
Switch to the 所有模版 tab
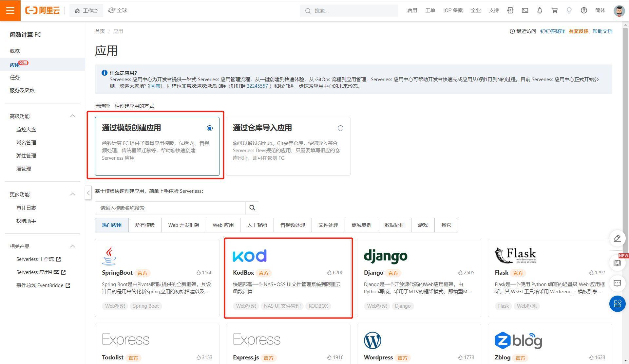tap(145, 225)
